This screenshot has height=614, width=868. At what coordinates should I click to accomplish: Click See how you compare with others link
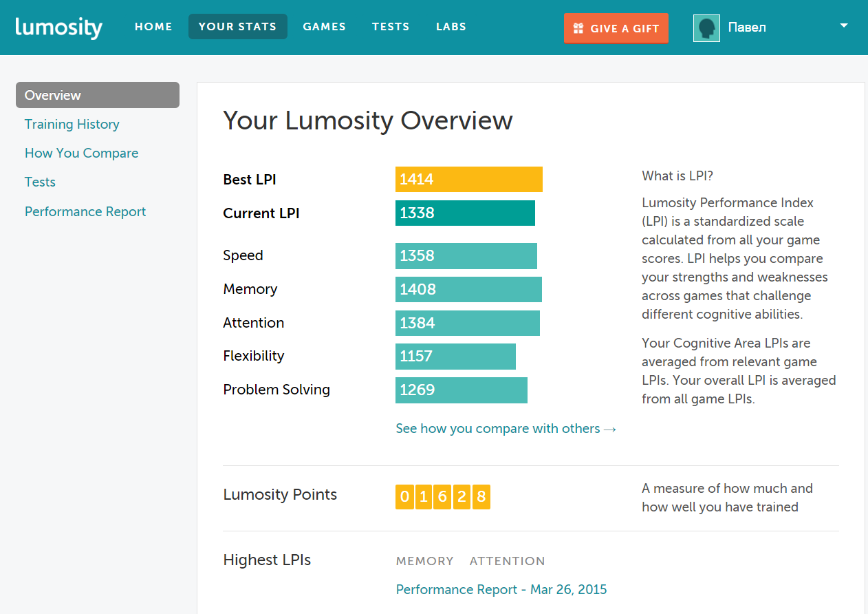(x=506, y=428)
